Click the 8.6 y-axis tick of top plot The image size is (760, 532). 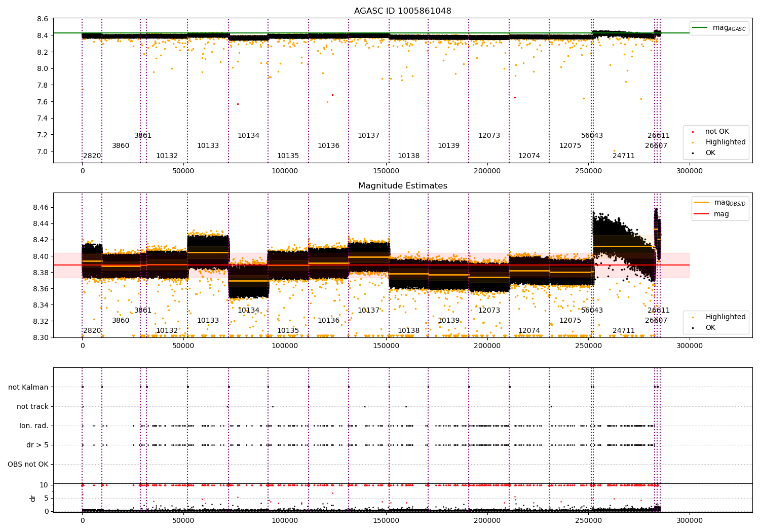(43, 19)
